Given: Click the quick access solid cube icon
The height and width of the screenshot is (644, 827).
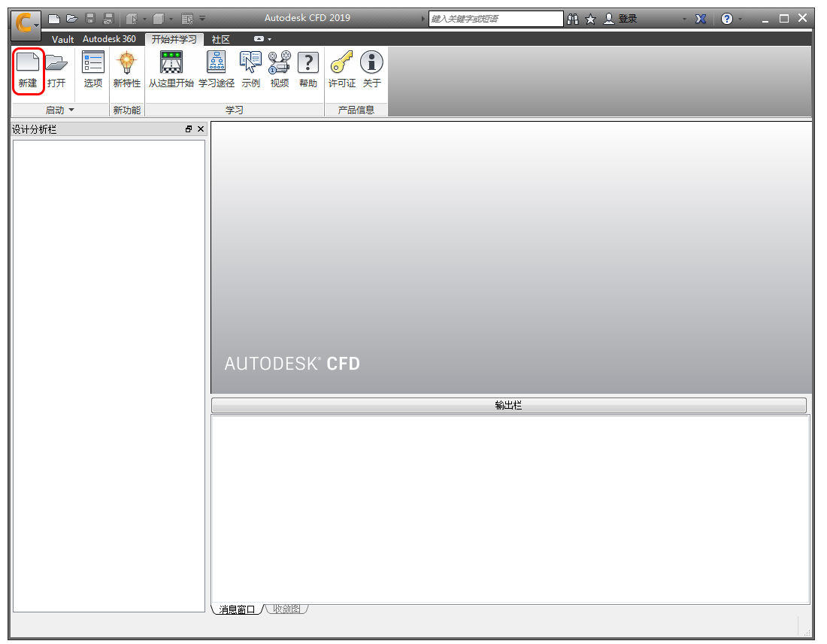Looking at the screenshot, I should 158,19.
